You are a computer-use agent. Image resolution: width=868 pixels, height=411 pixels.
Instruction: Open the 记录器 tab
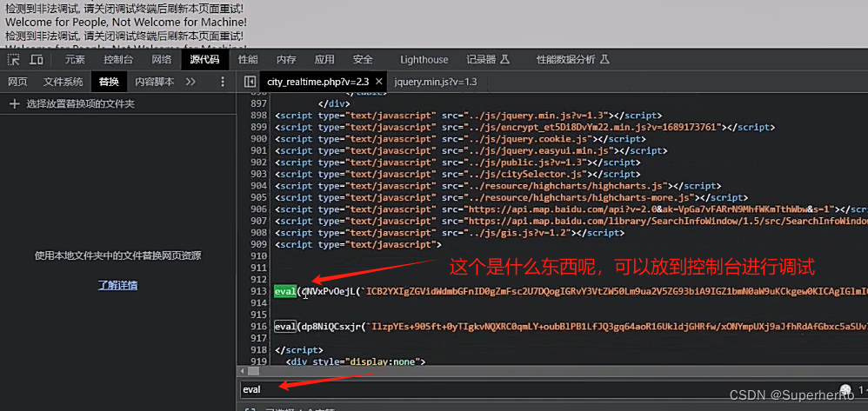(x=487, y=59)
